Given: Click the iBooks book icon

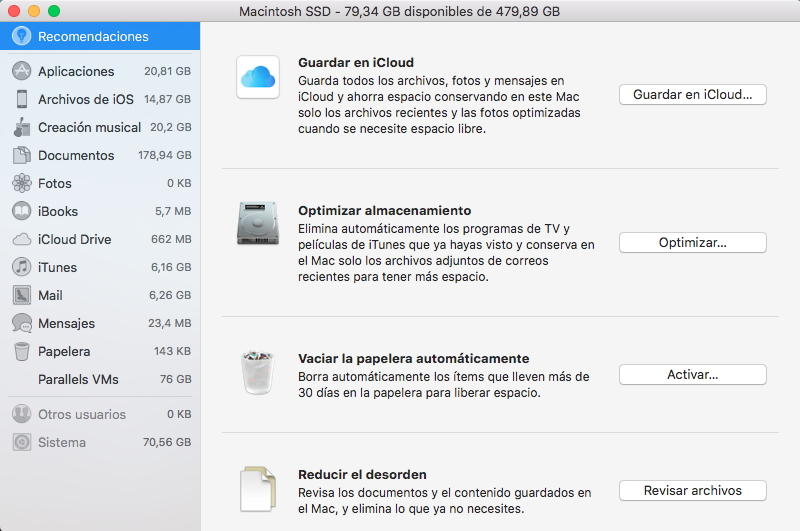Looking at the screenshot, I should [x=21, y=211].
